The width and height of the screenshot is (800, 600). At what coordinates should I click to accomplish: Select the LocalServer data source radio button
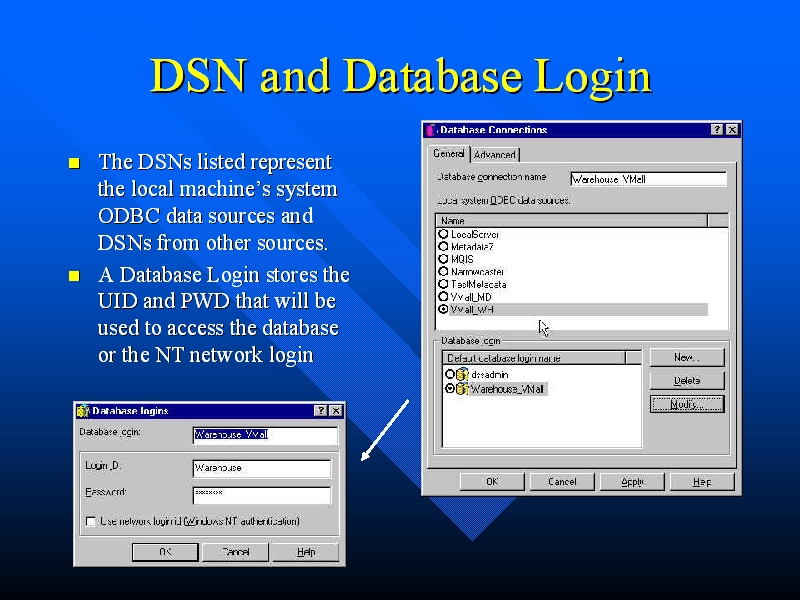click(443, 234)
